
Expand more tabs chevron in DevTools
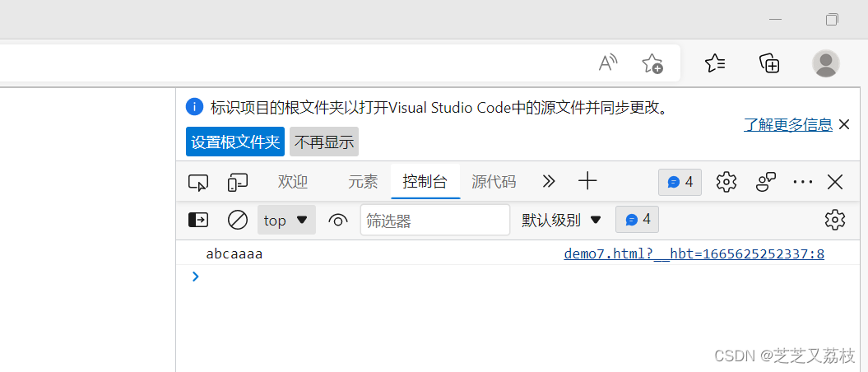coord(549,182)
